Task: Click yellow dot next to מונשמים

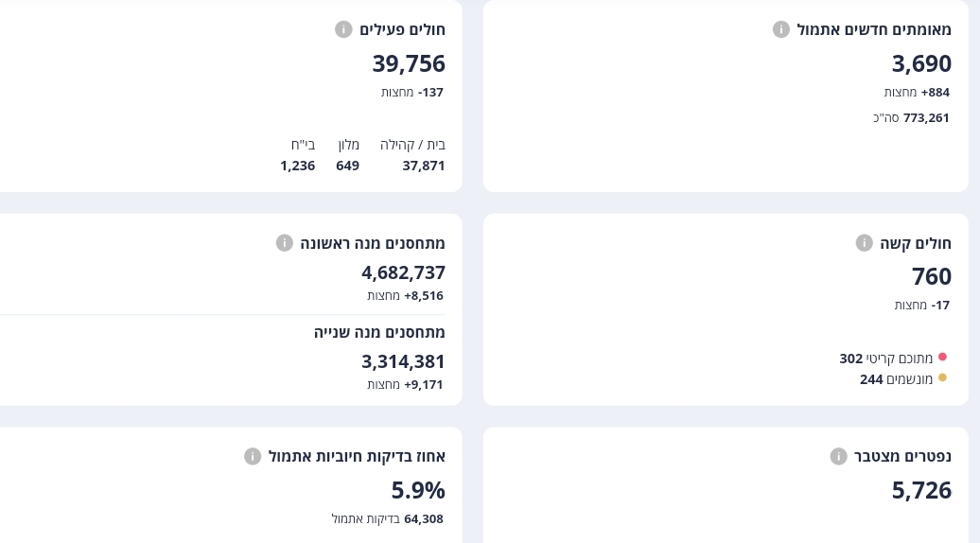Action: coord(942,378)
